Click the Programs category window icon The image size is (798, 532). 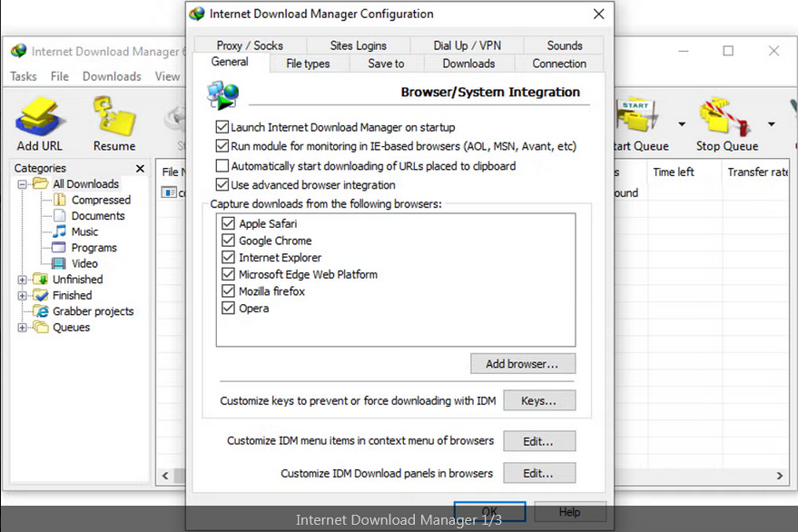click(60, 248)
